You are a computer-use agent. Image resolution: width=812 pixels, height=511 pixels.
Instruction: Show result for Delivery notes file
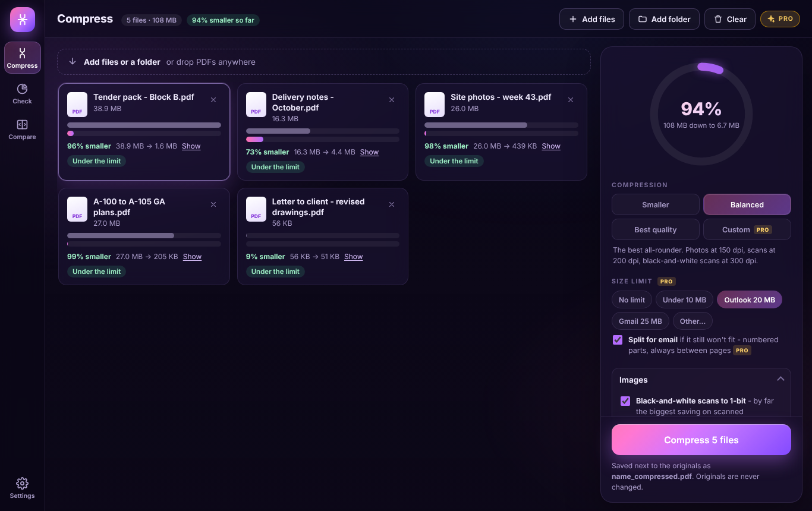tap(369, 152)
